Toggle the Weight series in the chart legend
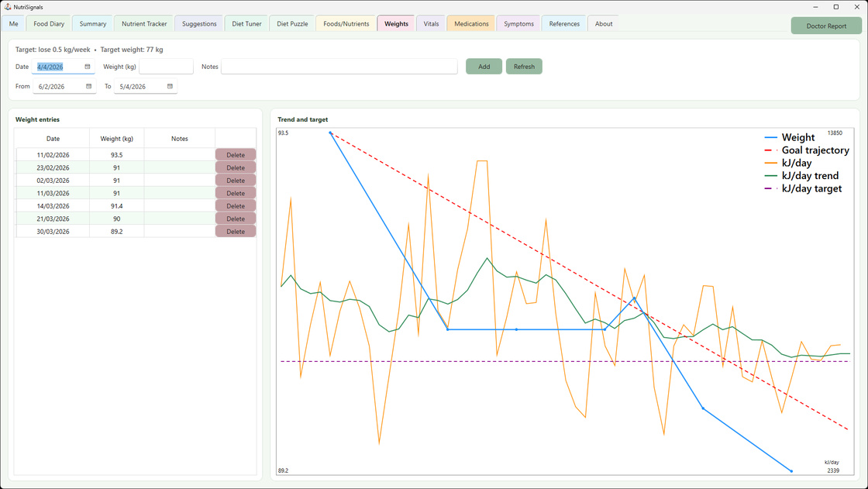868x489 pixels. 796,137
